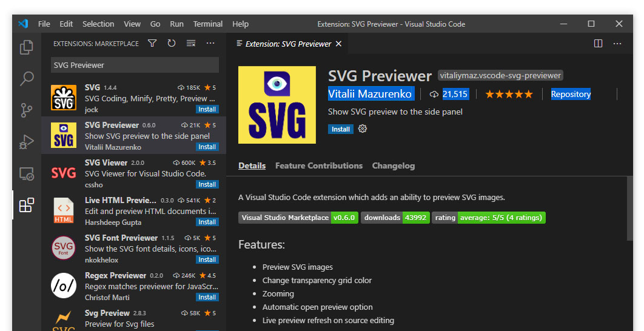This screenshot has width=644, height=331.
Task: Switch to the Feature Contributions tab
Action: pyautogui.click(x=319, y=166)
